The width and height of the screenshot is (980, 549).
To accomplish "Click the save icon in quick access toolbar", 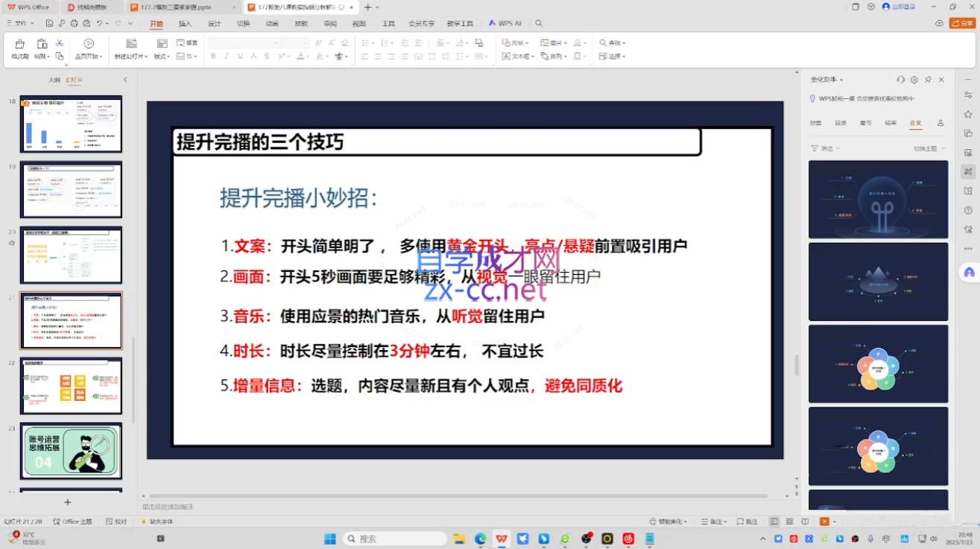I will [49, 24].
